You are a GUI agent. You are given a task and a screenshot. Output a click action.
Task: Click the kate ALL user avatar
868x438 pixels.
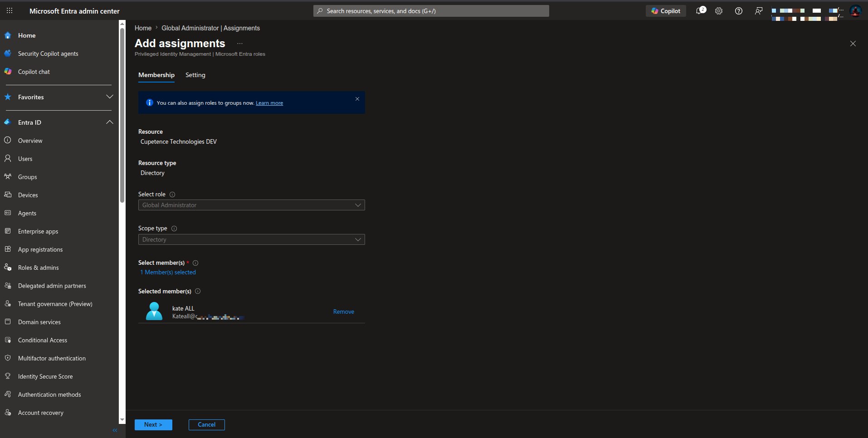[x=154, y=311]
